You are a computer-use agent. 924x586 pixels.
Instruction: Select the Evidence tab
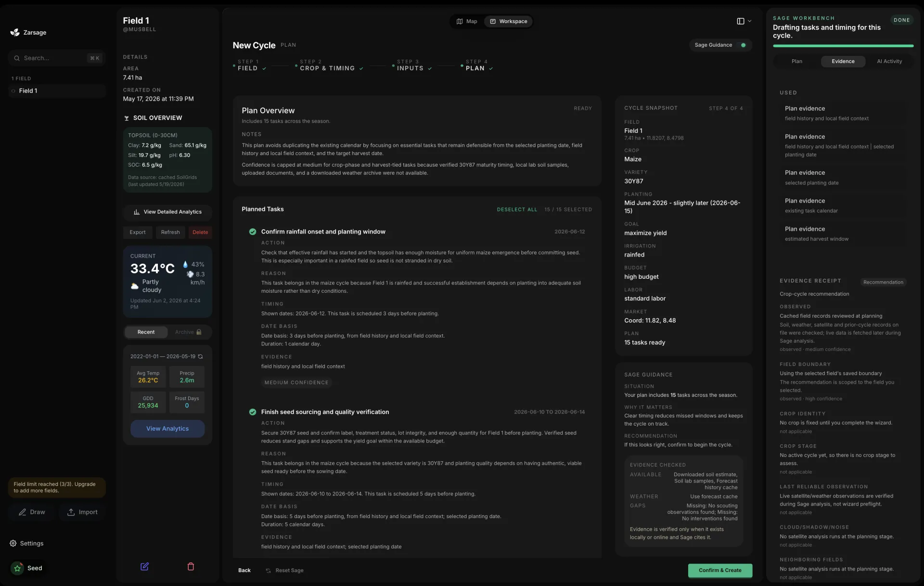(843, 62)
